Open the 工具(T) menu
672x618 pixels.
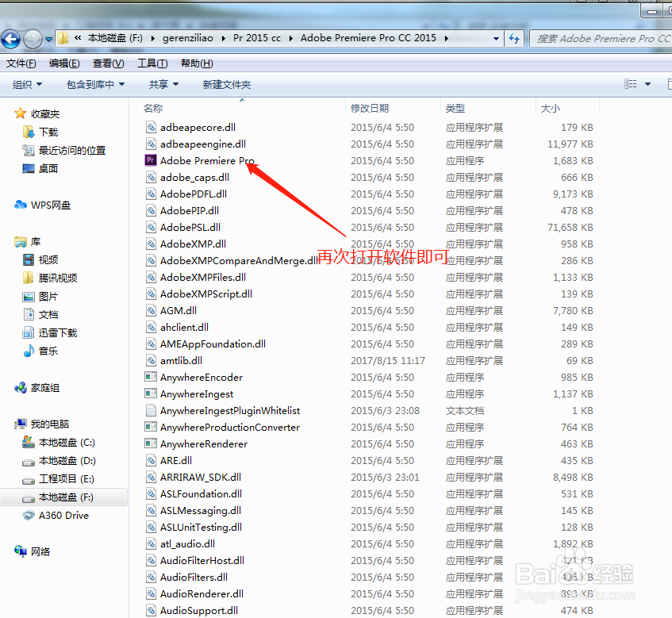[152, 63]
